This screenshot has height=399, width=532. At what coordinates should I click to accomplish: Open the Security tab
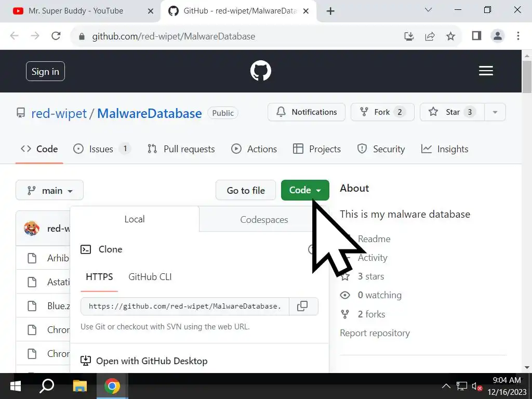click(x=381, y=149)
